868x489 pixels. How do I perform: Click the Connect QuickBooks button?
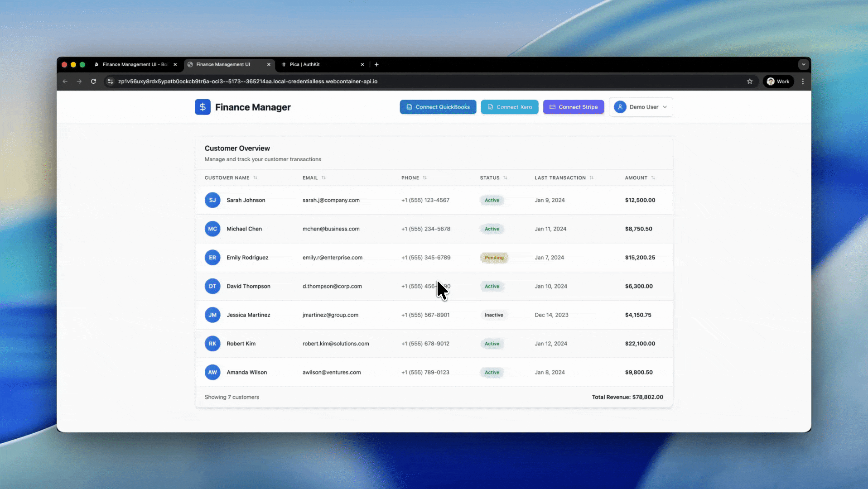[x=438, y=107]
